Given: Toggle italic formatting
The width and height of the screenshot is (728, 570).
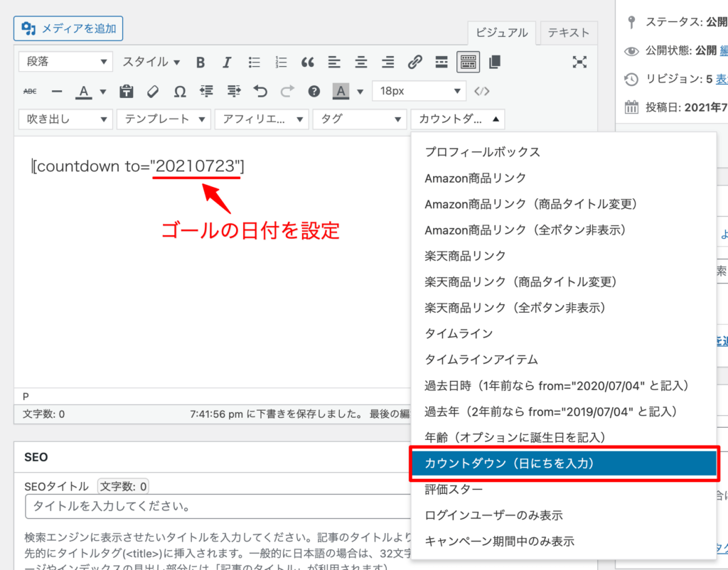Looking at the screenshot, I should (227, 63).
